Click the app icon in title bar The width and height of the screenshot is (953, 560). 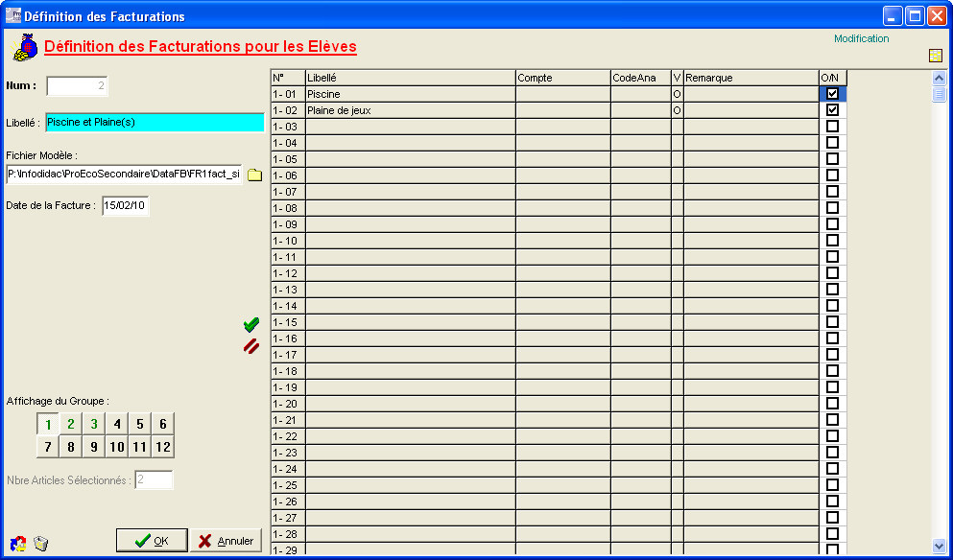pyautogui.click(x=12, y=15)
